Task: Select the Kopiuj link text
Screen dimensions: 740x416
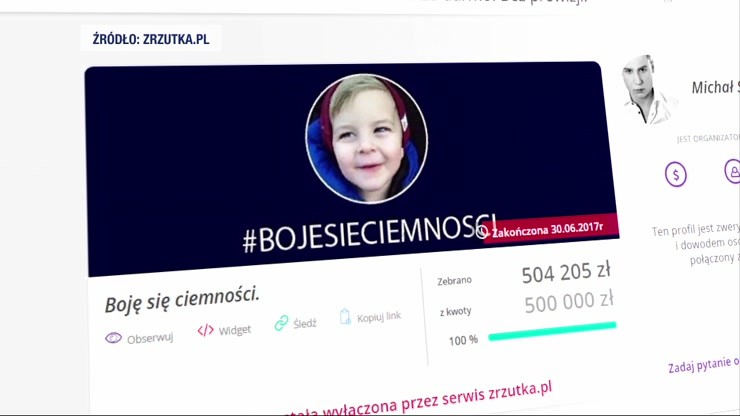Action: pyautogui.click(x=379, y=316)
